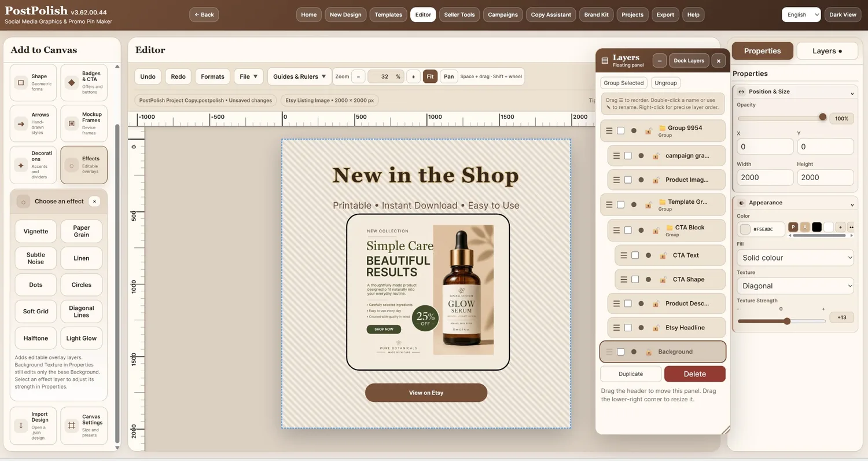Tick the campaign graphic layer checkbox

point(628,156)
